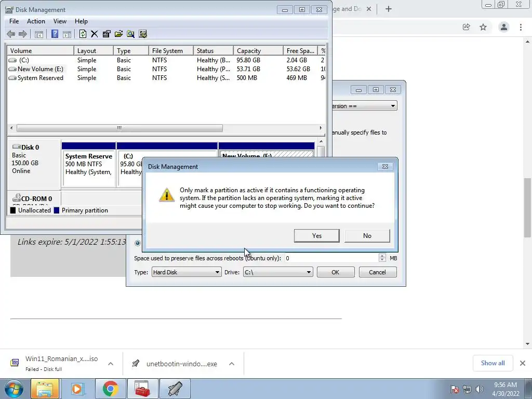Open the Chrome profile avatar icon

tap(504, 27)
